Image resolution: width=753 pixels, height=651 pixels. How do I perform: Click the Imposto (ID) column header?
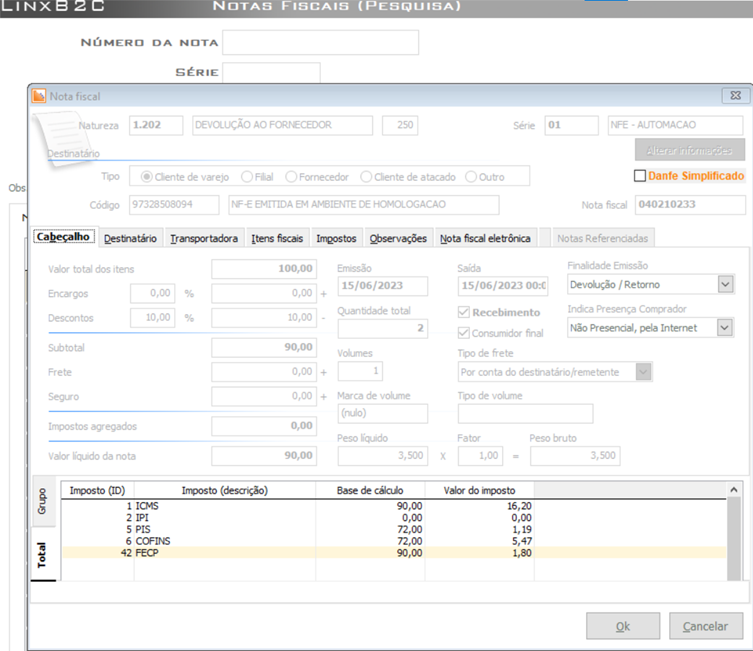point(97,490)
